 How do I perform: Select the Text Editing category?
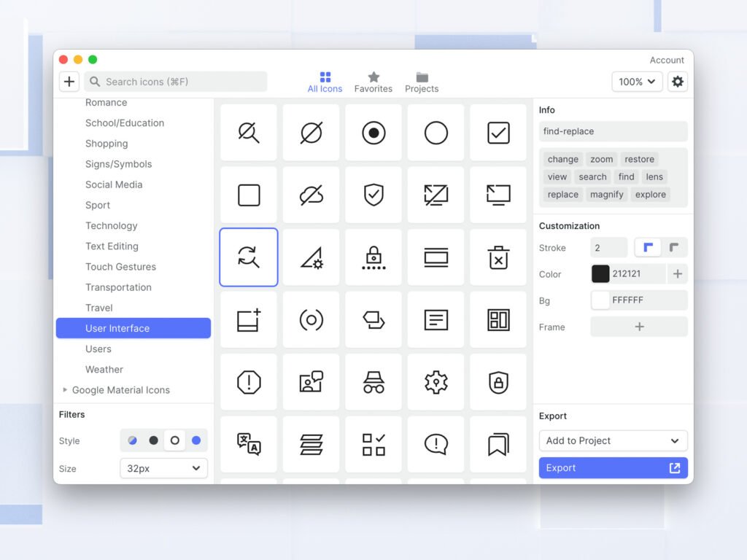[112, 246]
